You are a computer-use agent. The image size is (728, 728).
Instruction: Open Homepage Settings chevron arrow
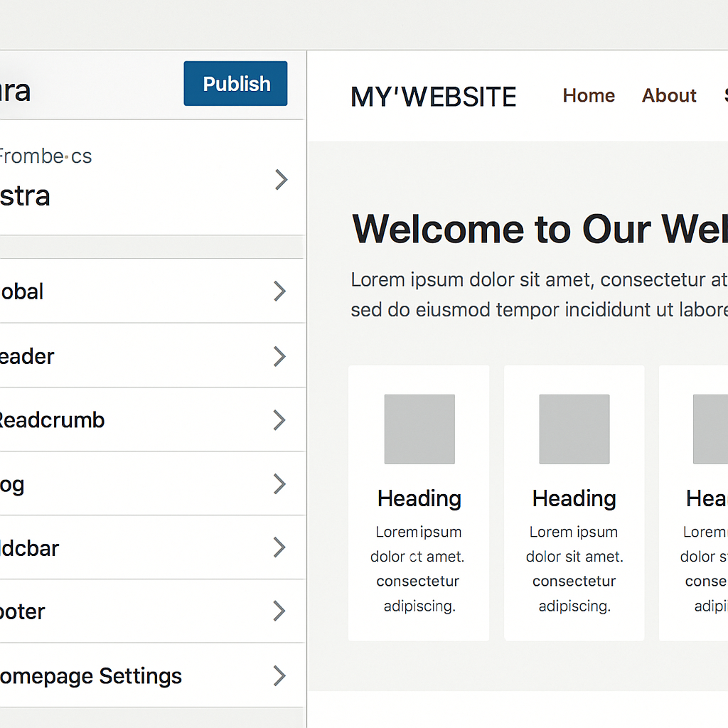pos(279,675)
